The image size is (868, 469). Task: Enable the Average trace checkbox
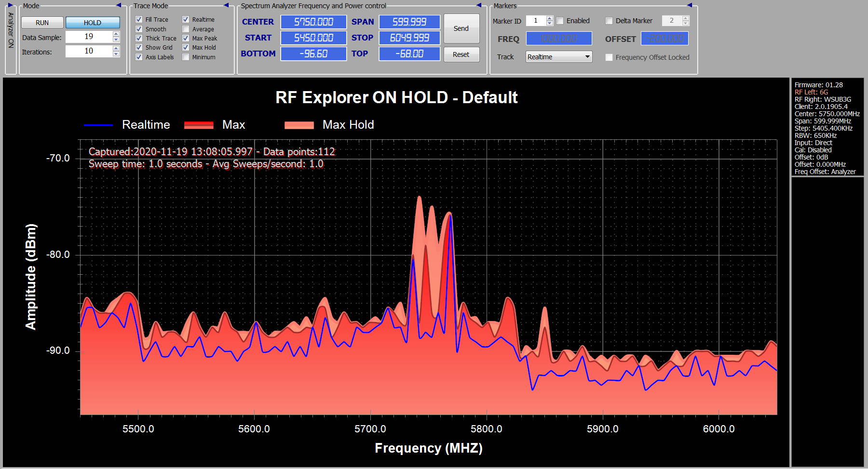point(186,29)
